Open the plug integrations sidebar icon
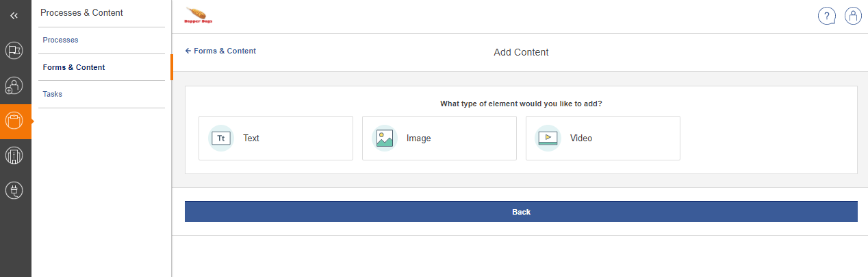 [x=14, y=191]
